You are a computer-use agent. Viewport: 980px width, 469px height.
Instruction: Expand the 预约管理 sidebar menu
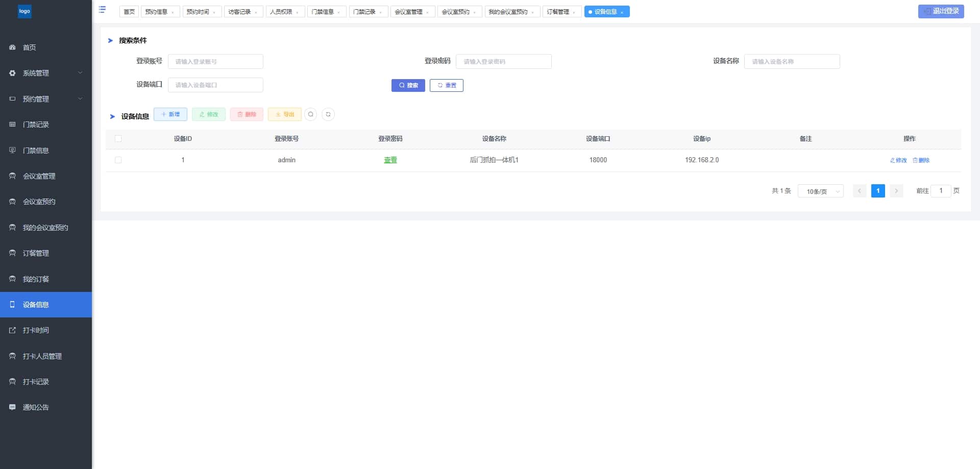(x=46, y=99)
